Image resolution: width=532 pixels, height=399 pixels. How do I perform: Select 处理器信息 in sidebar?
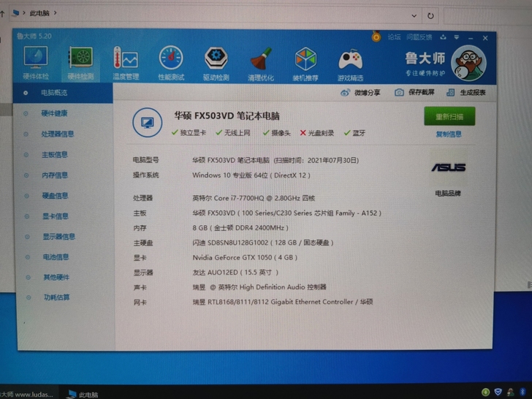[57, 134]
